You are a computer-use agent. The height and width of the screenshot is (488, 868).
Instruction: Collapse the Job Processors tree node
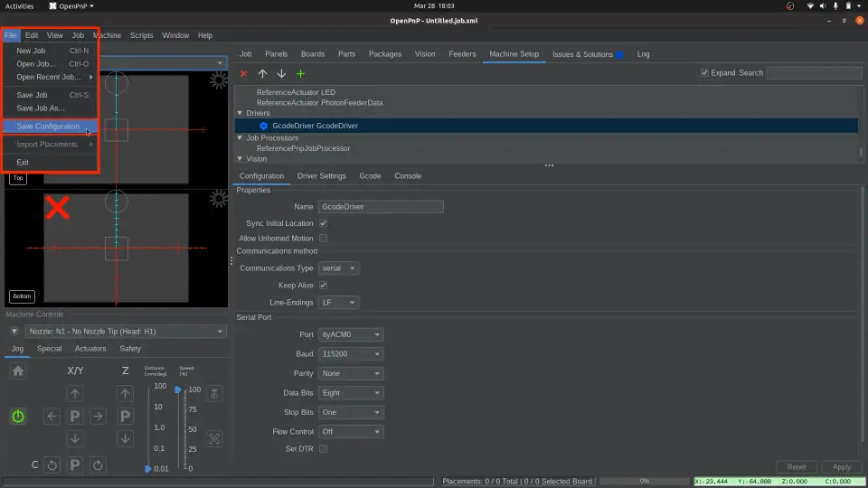[x=240, y=137]
